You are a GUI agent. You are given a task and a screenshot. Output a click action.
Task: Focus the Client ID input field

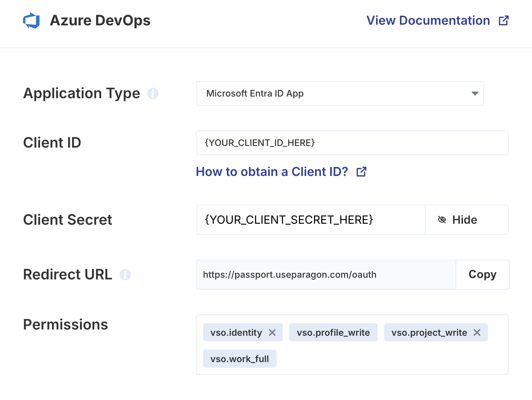coord(352,143)
